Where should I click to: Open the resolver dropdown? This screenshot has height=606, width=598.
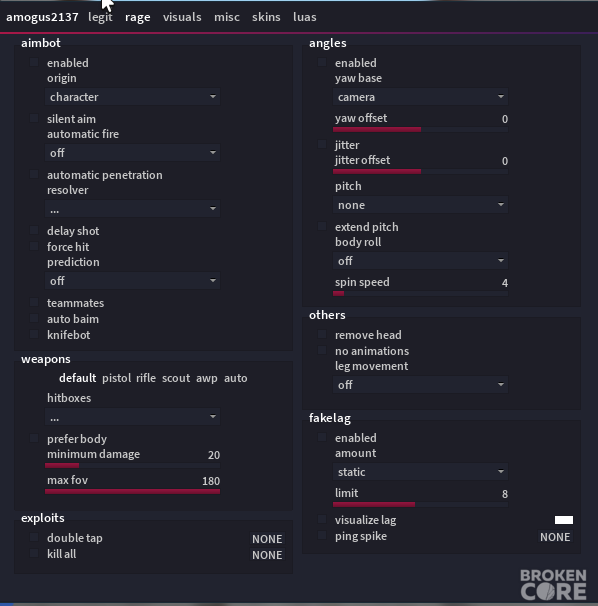133,209
